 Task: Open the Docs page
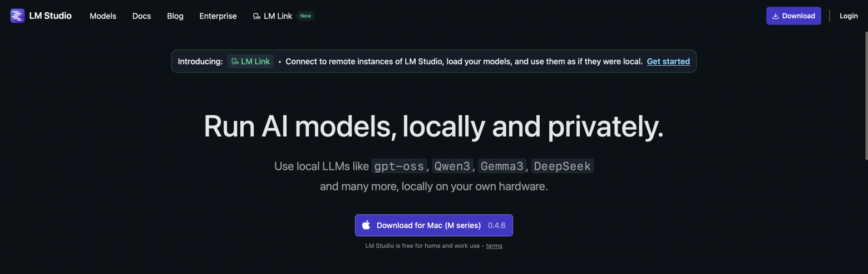tap(142, 16)
